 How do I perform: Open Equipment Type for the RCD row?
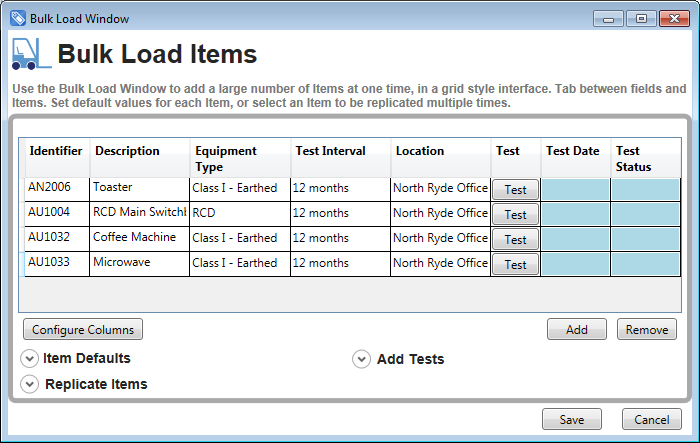tap(239, 214)
